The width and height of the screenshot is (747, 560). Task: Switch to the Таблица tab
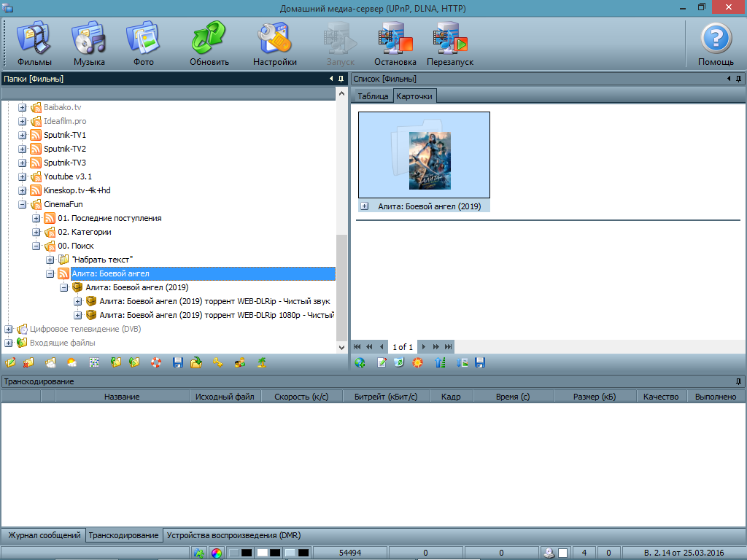(x=373, y=96)
